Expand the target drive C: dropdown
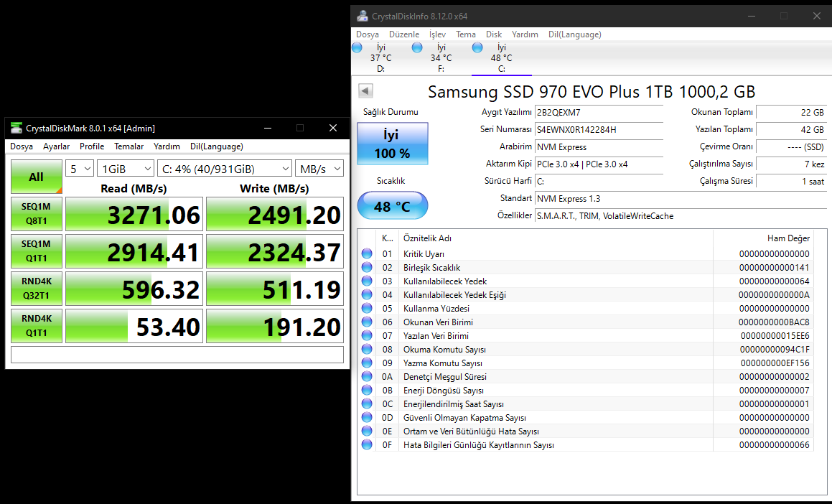 tap(224, 169)
